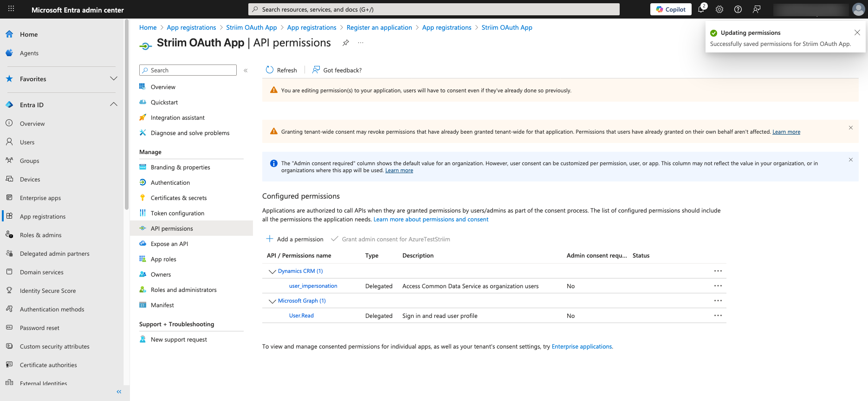Open Diagnose and solve problems

click(x=190, y=133)
